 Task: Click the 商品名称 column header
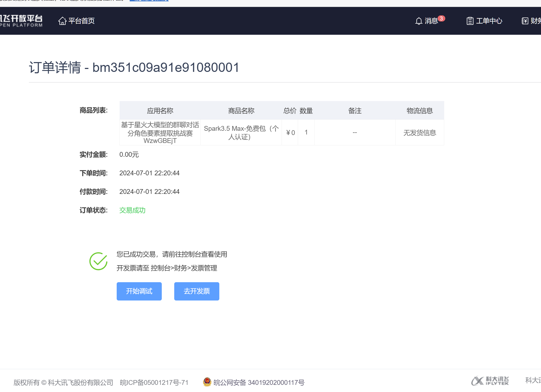pyautogui.click(x=241, y=111)
